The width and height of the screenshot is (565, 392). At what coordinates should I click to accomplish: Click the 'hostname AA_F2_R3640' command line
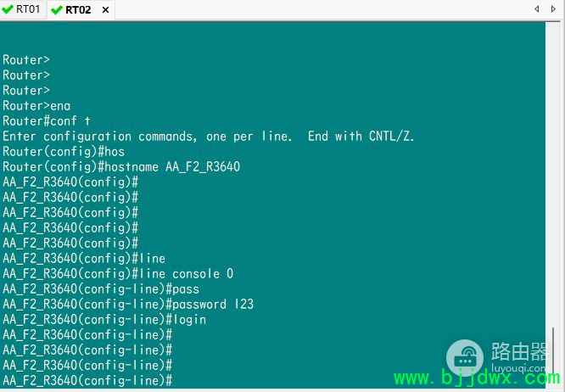point(121,167)
